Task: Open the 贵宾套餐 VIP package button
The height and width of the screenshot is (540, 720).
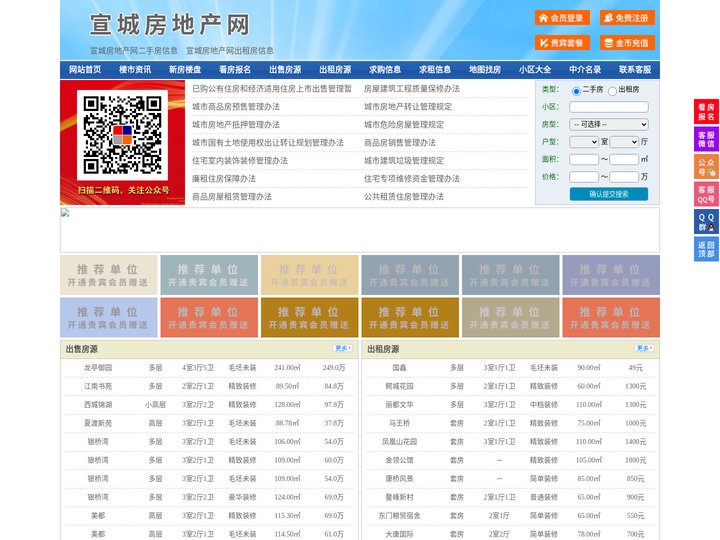Action: (562, 43)
